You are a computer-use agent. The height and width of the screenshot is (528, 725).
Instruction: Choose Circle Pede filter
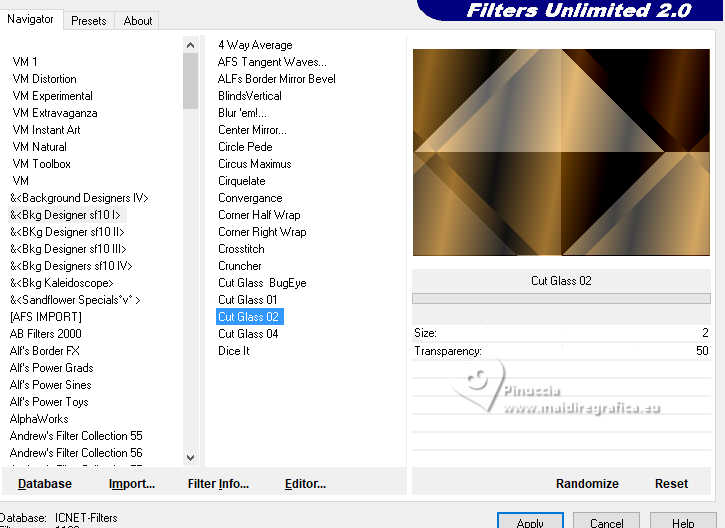[x=245, y=147]
